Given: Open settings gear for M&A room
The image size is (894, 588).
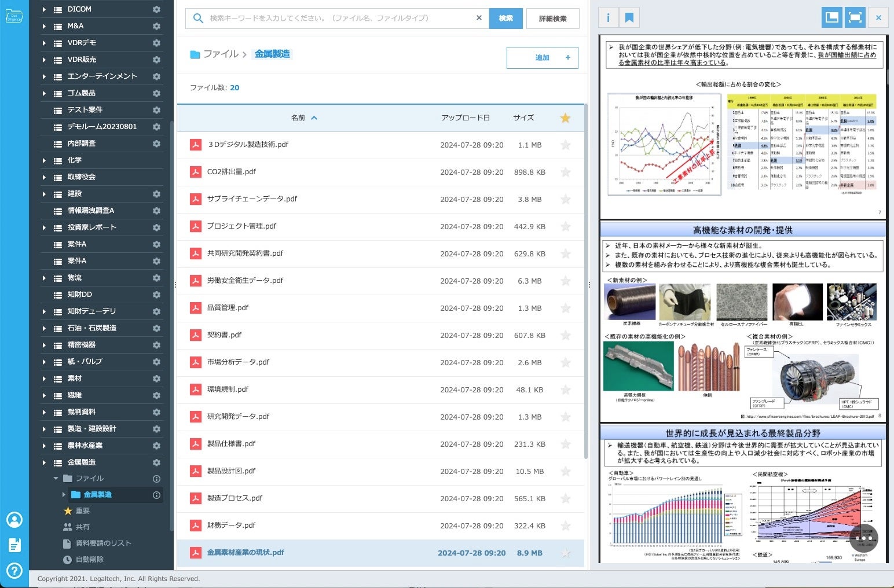Looking at the screenshot, I should (156, 26).
